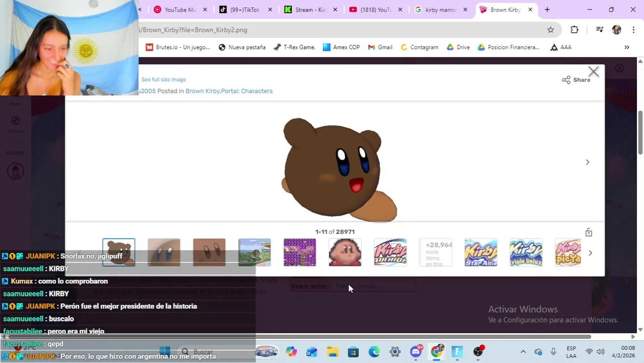644x363 pixels.
Task: Close the image lightbox with the X
Action: click(594, 72)
